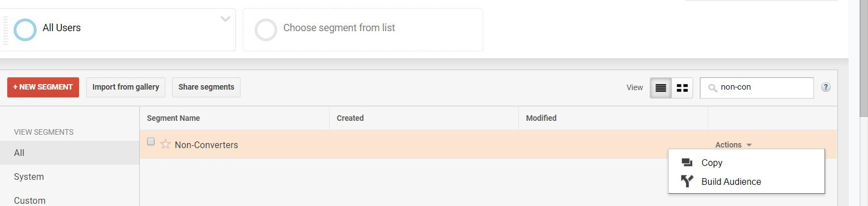Screen dimensions: 868x206
Task: Switch to list view icon
Action: 661,87
